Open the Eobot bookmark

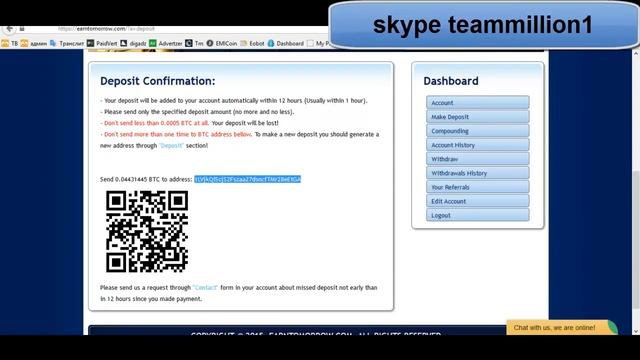click(253, 43)
